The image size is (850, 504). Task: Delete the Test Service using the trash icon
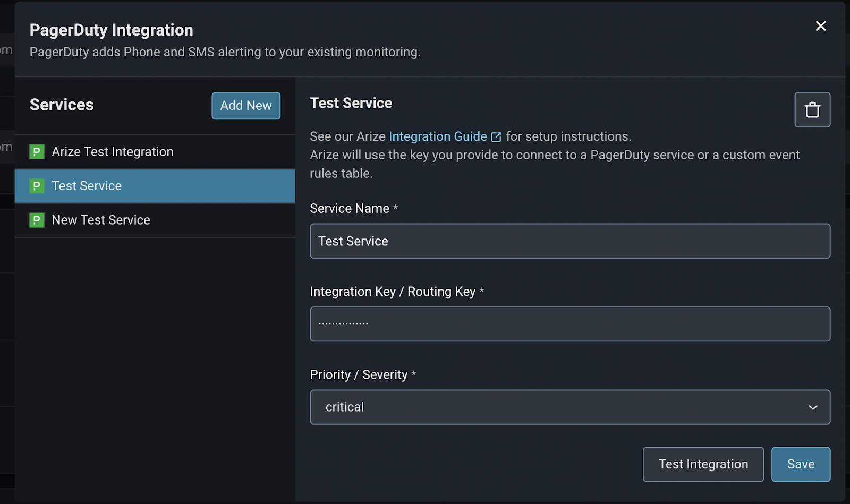coord(812,110)
